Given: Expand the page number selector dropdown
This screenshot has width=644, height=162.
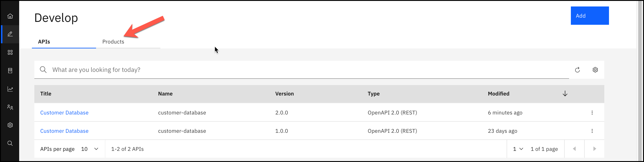Looking at the screenshot, I should click(x=518, y=149).
